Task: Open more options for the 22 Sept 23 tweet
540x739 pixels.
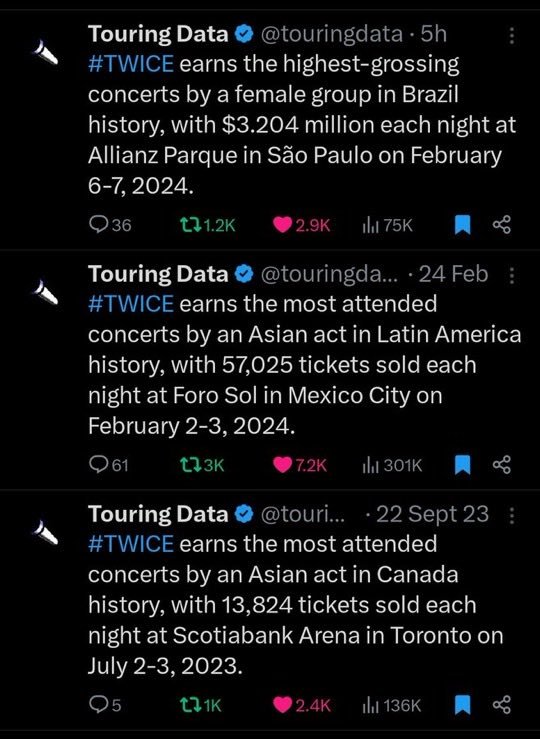Action: click(512, 515)
